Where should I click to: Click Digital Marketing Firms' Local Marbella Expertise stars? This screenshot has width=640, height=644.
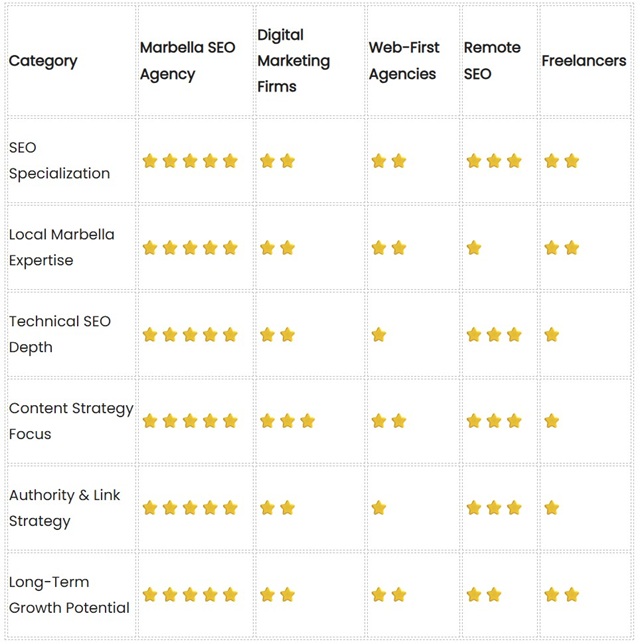tap(277, 248)
